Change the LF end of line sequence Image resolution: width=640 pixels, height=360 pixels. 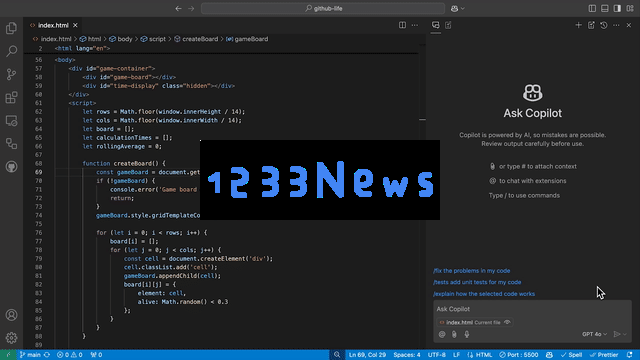(x=456, y=355)
